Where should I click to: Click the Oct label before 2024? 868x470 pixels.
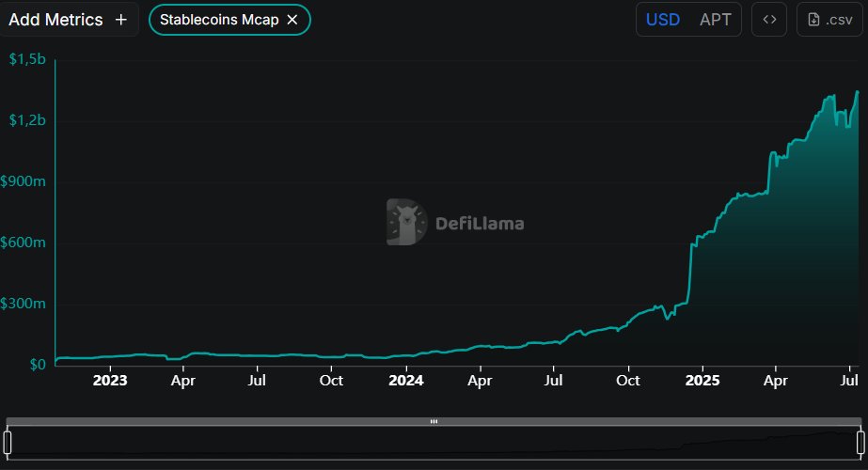331,381
